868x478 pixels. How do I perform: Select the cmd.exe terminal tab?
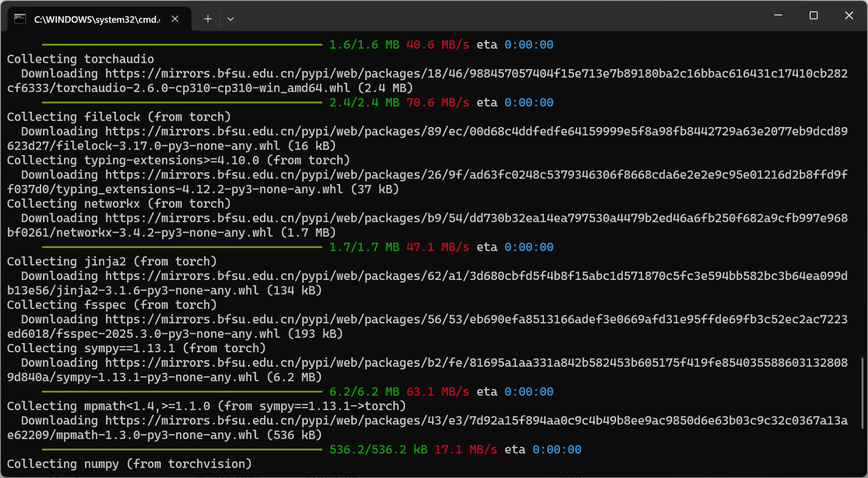[99, 19]
